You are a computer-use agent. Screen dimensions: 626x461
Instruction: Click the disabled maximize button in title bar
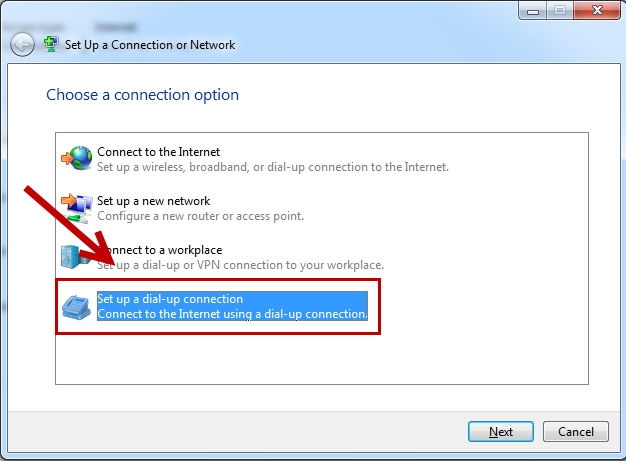click(560, 10)
